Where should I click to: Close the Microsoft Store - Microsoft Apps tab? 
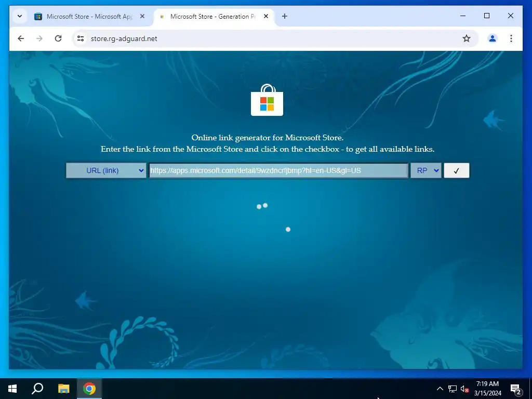(x=142, y=16)
